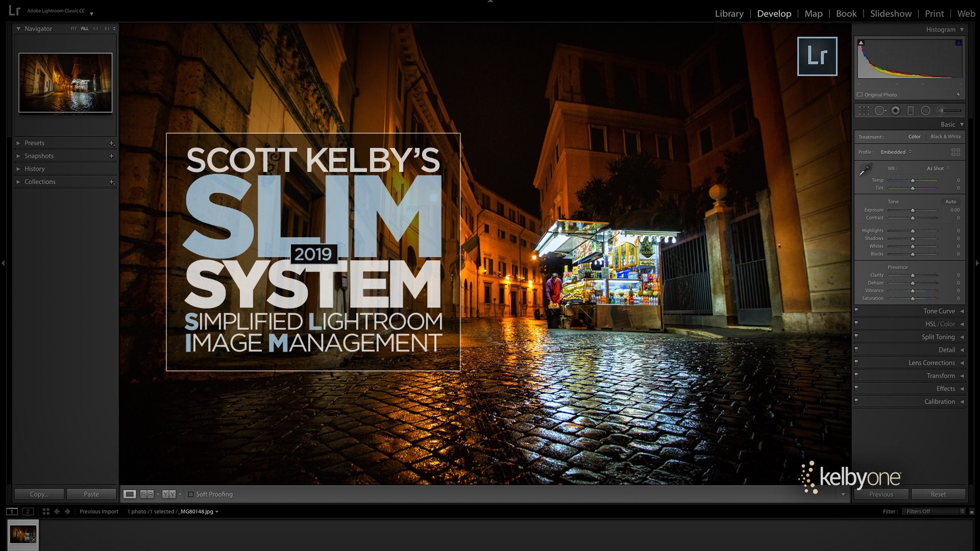Click the Lr logo in the top-left corner
Image resolution: width=980 pixels, height=551 pixels.
(x=14, y=11)
